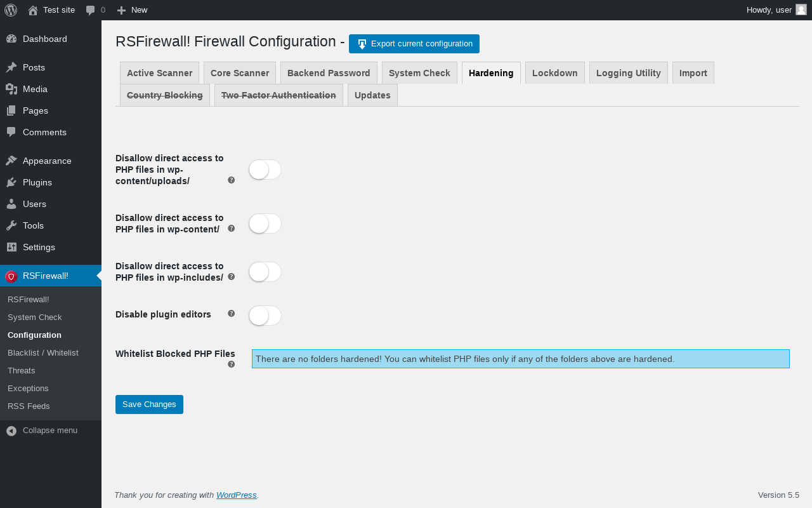Screen dimensions: 812x508
Task: Click the Tools wrench icon
Action: (x=11, y=225)
